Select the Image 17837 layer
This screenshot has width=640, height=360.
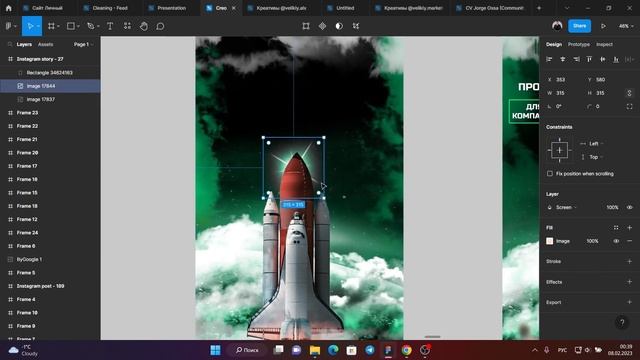pos(50,99)
